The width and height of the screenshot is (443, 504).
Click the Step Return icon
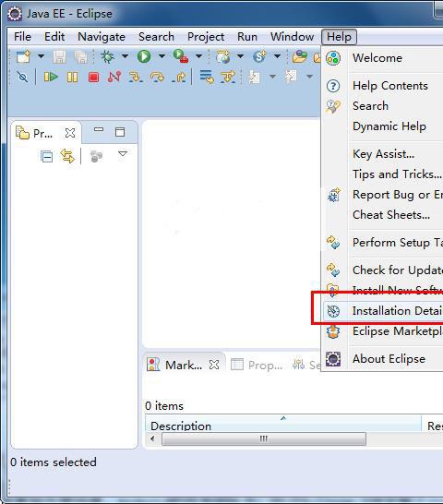pos(178,78)
